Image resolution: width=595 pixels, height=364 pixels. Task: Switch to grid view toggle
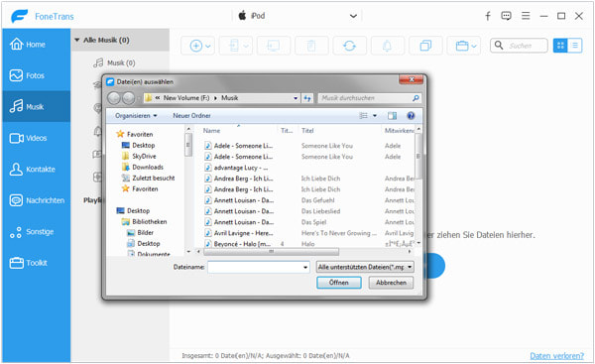560,46
